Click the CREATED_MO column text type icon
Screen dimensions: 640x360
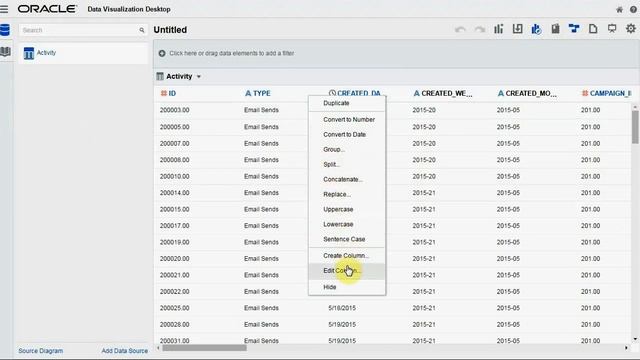coord(500,93)
